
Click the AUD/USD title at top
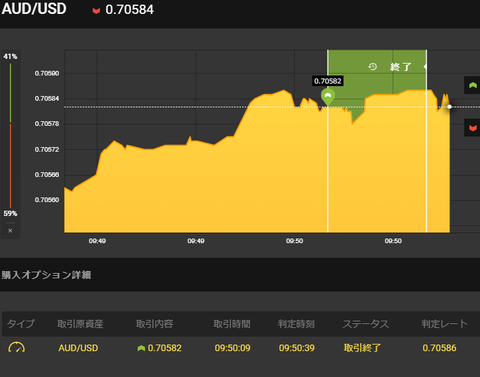pos(34,9)
